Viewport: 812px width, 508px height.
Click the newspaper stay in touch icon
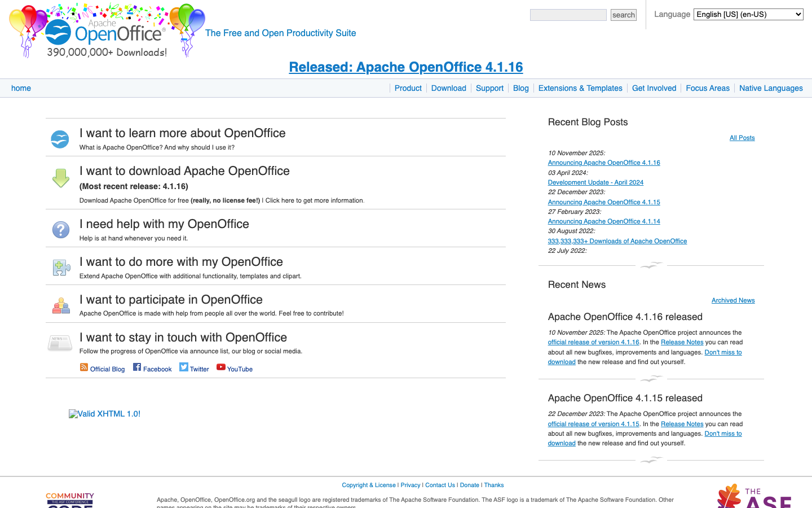pos(60,343)
